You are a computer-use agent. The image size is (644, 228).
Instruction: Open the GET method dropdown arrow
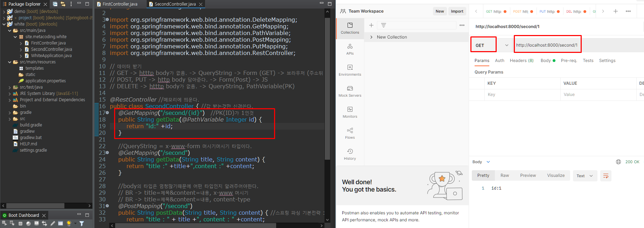(x=506, y=46)
